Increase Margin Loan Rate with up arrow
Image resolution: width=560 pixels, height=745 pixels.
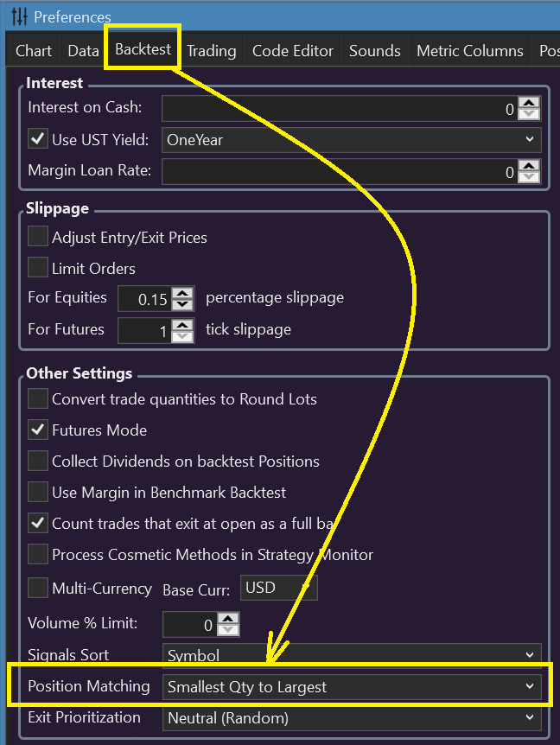pos(529,166)
